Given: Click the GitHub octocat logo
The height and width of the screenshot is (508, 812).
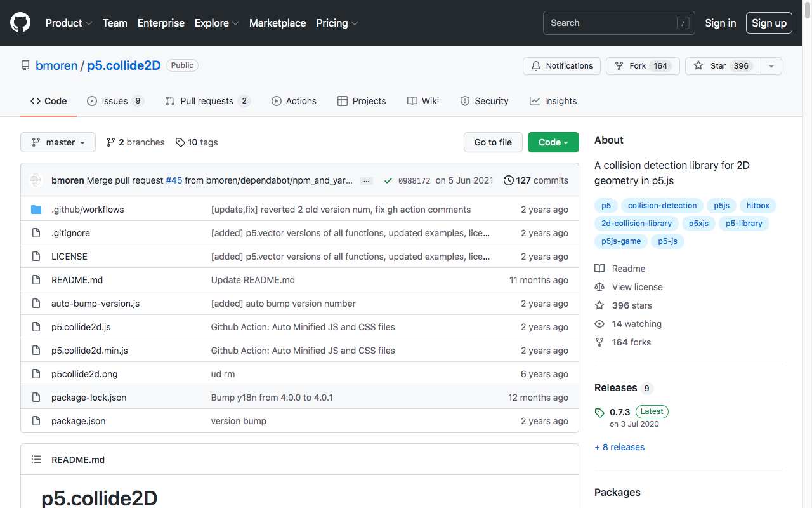Looking at the screenshot, I should [20, 23].
